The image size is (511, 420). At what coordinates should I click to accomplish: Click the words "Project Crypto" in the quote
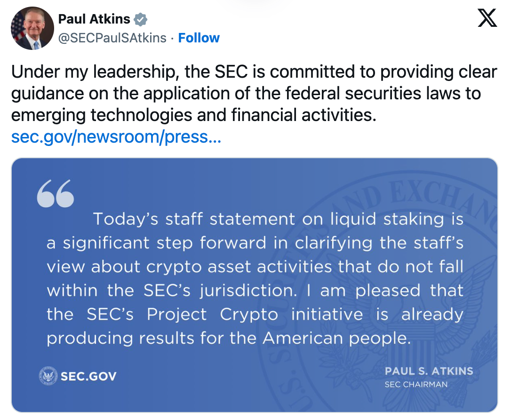(213, 315)
